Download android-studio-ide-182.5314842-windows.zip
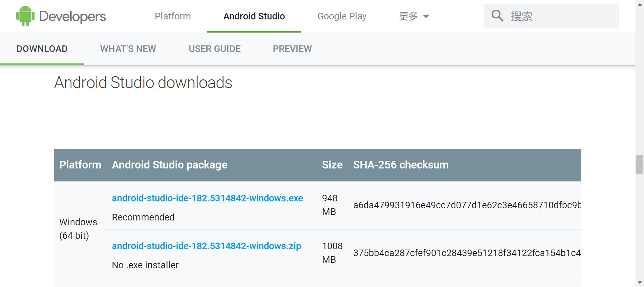This screenshot has height=287, width=644. click(206, 246)
